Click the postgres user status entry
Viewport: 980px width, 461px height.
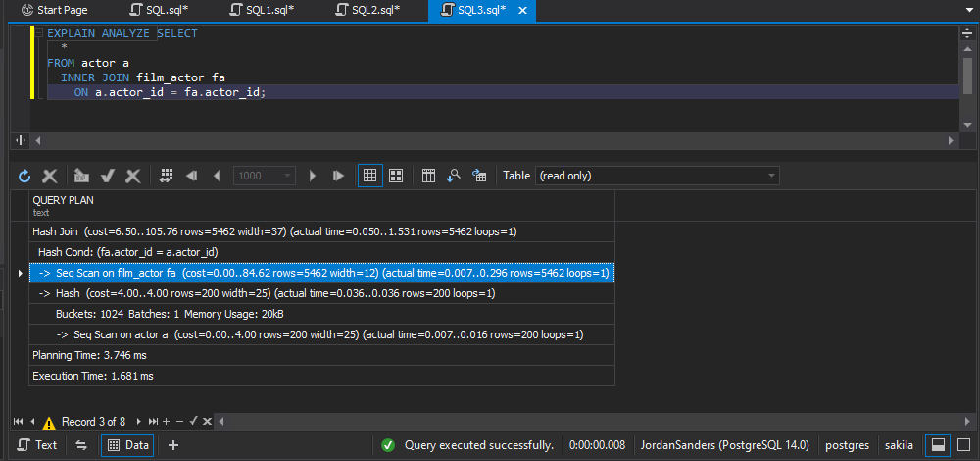(x=847, y=445)
